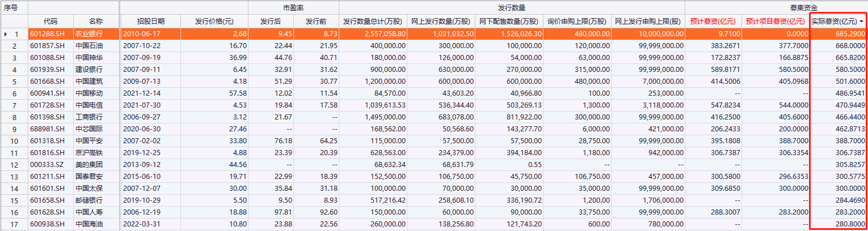Screen dimensions: 868x231
Task: Click 网上发行数量(万股) column header
Action: (x=441, y=22)
